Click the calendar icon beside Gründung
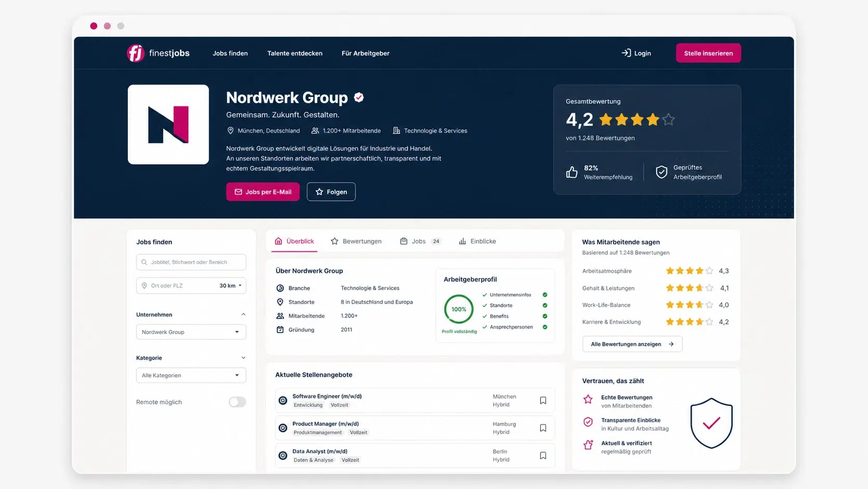Image resolution: width=868 pixels, height=489 pixels. point(280,329)
